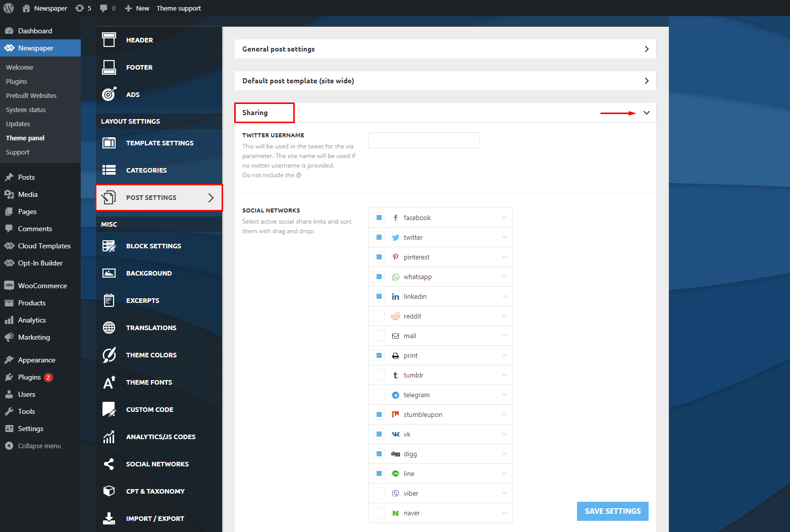
Task: Click the twitter row drag handle
Action: coord(504,237)
